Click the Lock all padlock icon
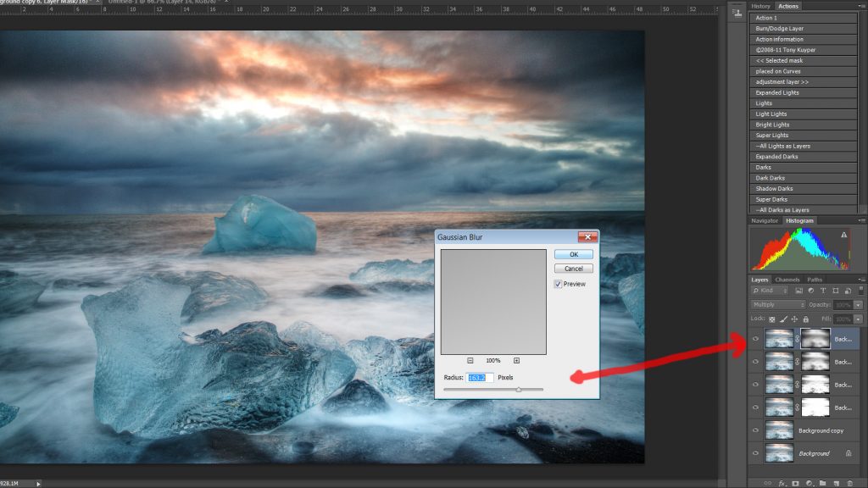 coord(806,319)
